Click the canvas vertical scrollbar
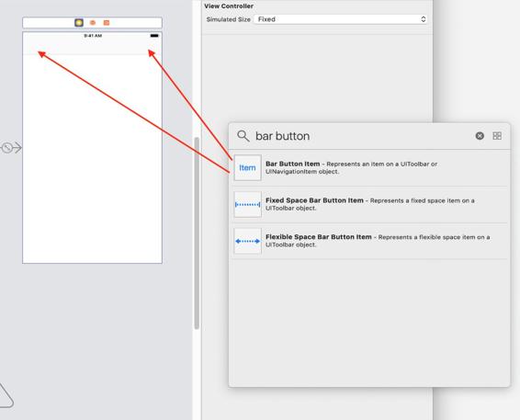 pyautogui.click(x=197, y=233)
